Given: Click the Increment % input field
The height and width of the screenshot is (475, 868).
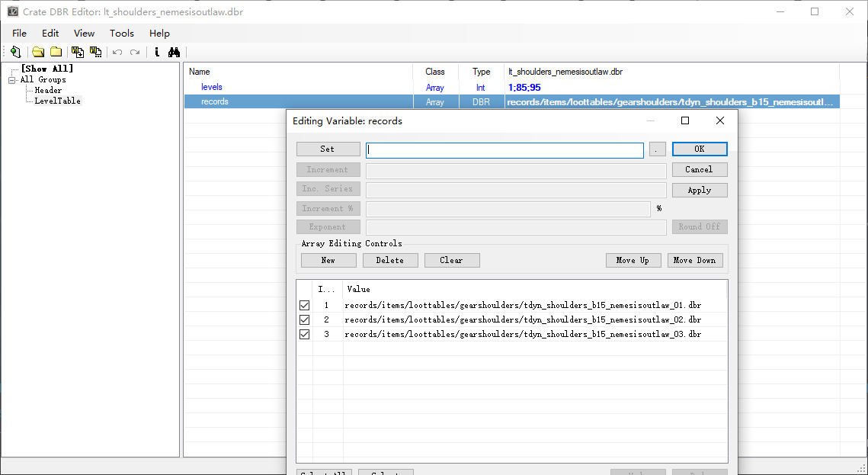Looking at the screenshot, I should pos(508,209).
